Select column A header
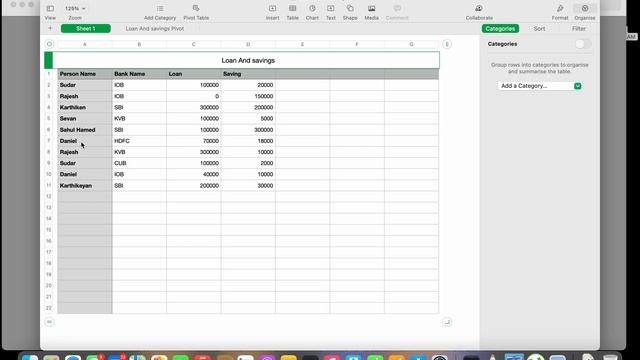Image resolution: width=640 pixels, height=360 pixels. coord(85,44)
